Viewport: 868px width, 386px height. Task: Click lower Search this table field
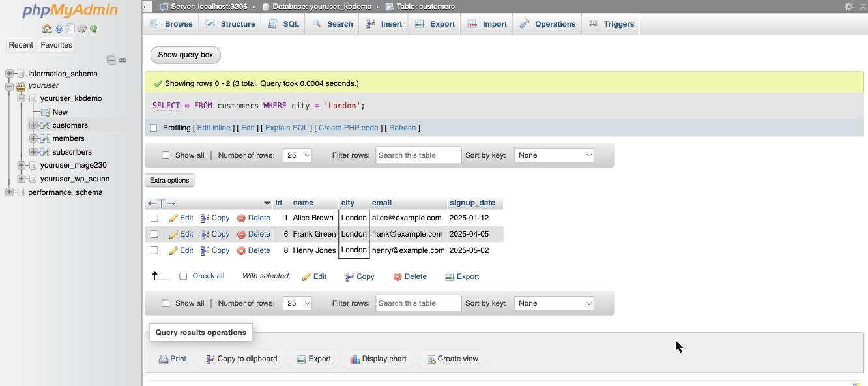[x=418, y=303]
